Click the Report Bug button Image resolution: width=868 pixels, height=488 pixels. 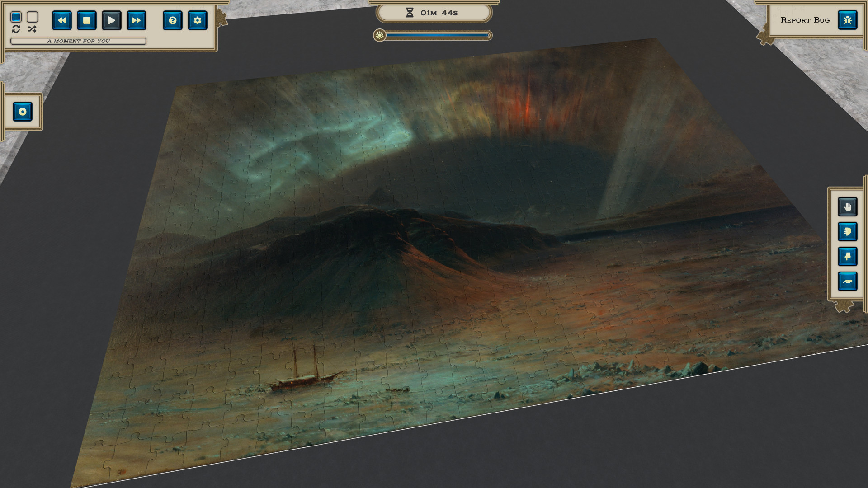click(x=806, y=20)
